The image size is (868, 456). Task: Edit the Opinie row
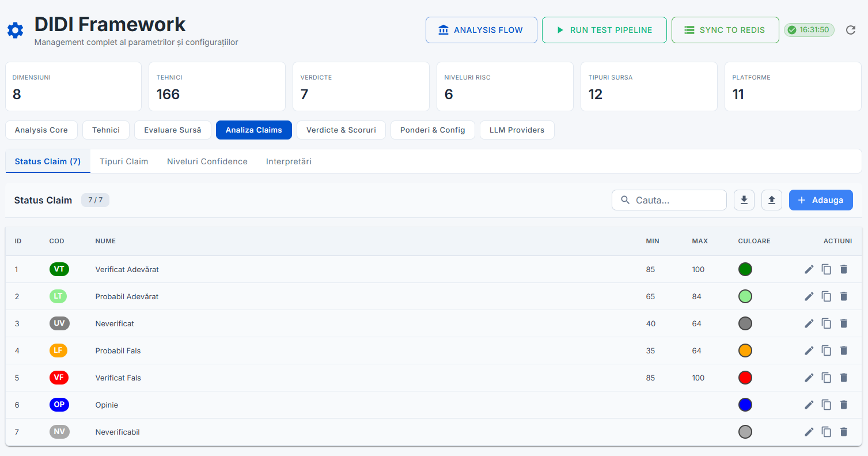click(x=809, y=405)
